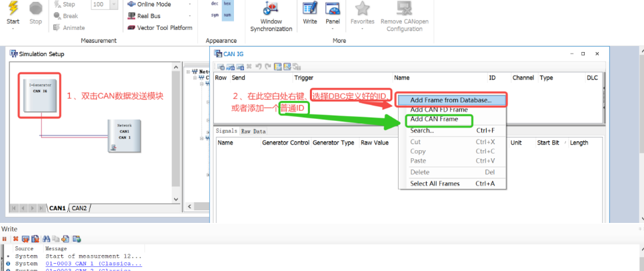Select the Network CAN1 block
The width and height of the screenshot is (644, 271).
tap(125, 135)
